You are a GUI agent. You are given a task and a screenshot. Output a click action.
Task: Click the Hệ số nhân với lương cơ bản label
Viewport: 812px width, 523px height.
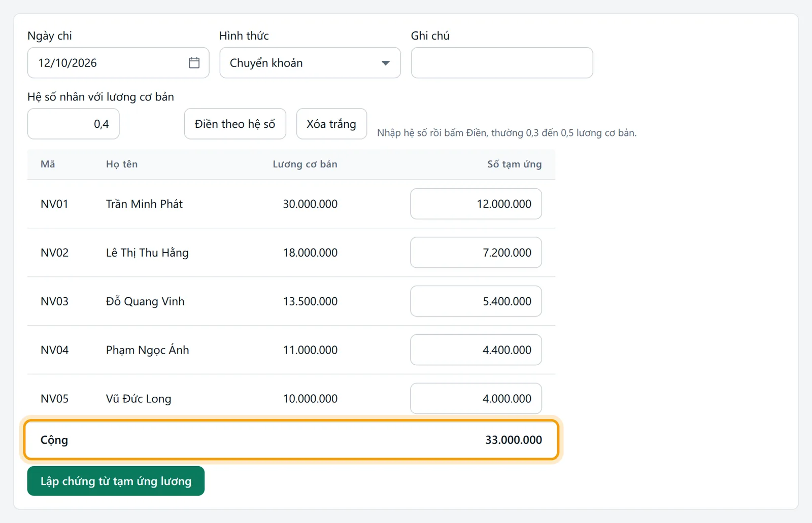click(x=100, y=97)
